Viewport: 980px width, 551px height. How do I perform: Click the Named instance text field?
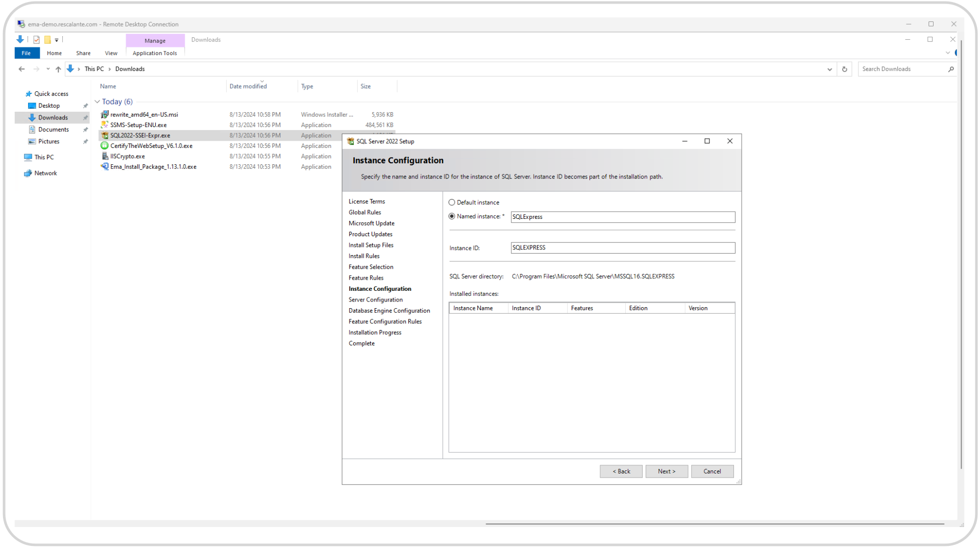coord(623,217)
